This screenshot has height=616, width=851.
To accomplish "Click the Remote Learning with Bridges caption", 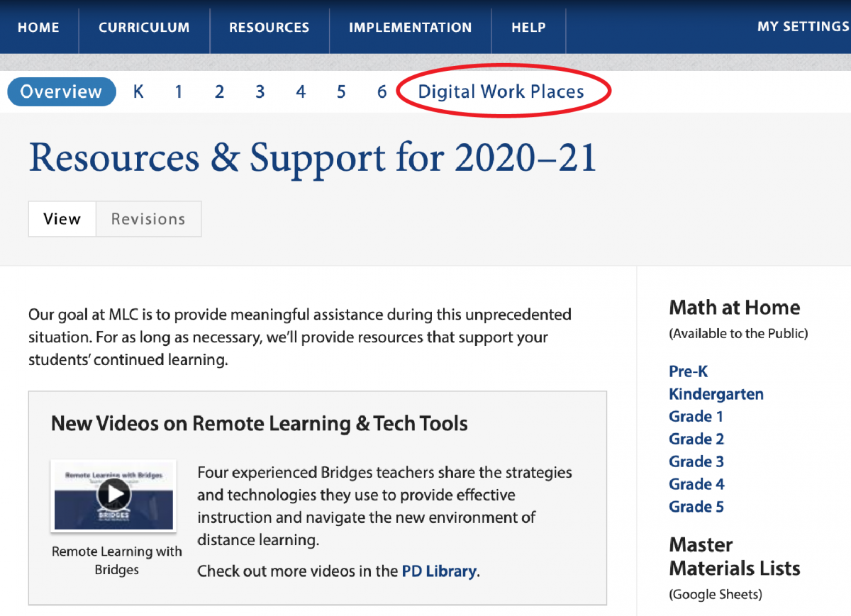I will coord(117,561).
